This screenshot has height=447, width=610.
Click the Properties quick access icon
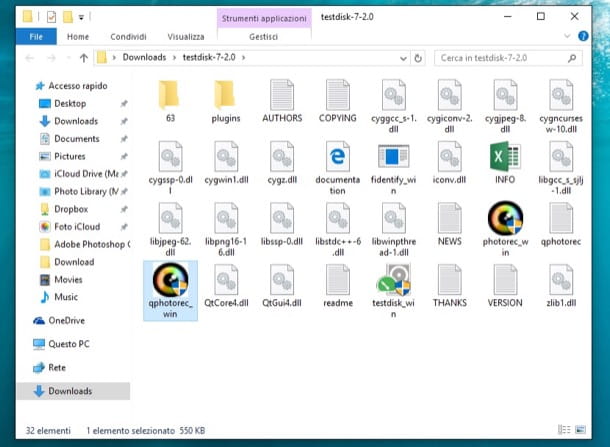[51, 17]
